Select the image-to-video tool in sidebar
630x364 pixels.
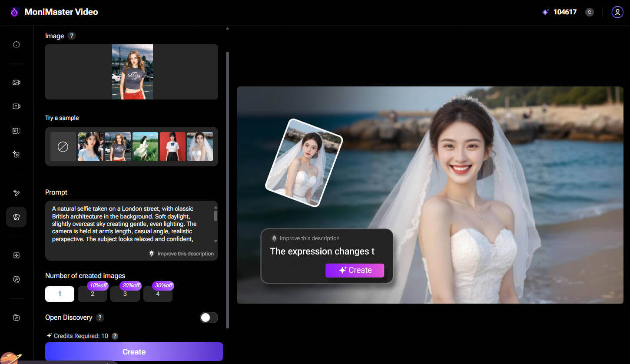point(16,82)
